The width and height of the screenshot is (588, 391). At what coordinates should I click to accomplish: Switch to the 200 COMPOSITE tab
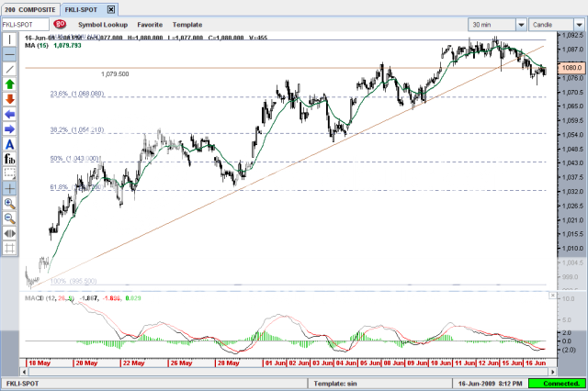coord(29,7)
